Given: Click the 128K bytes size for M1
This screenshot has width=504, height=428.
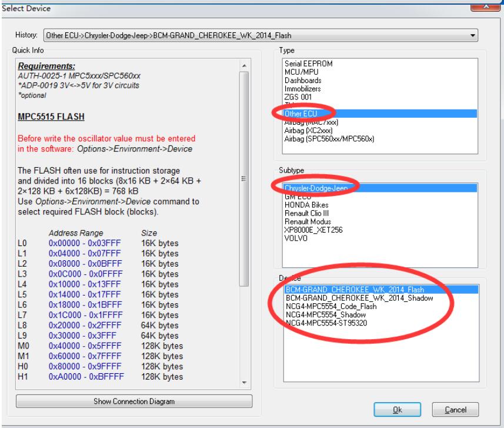Looking at the screenshot, I should click(x=162, y=356).
